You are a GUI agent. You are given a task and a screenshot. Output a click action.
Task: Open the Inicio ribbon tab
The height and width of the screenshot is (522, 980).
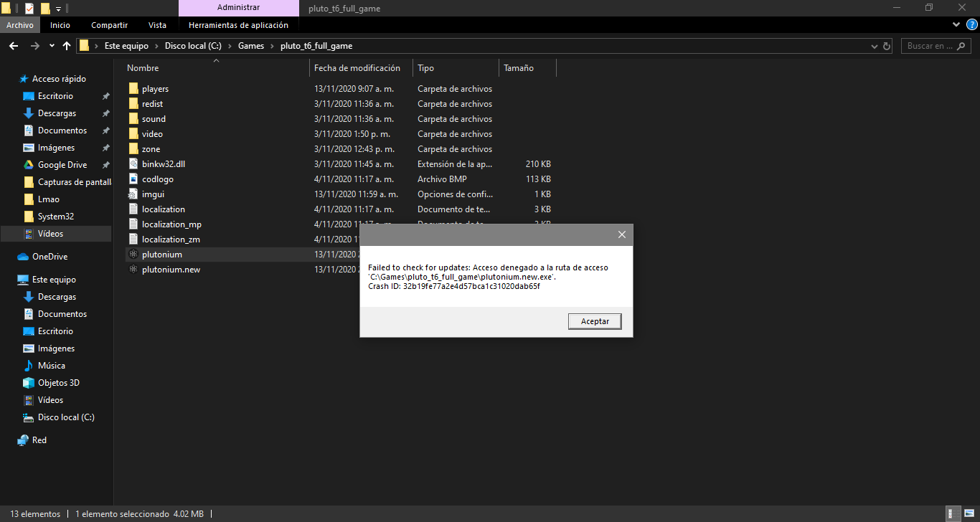click(x=60, y=25)
